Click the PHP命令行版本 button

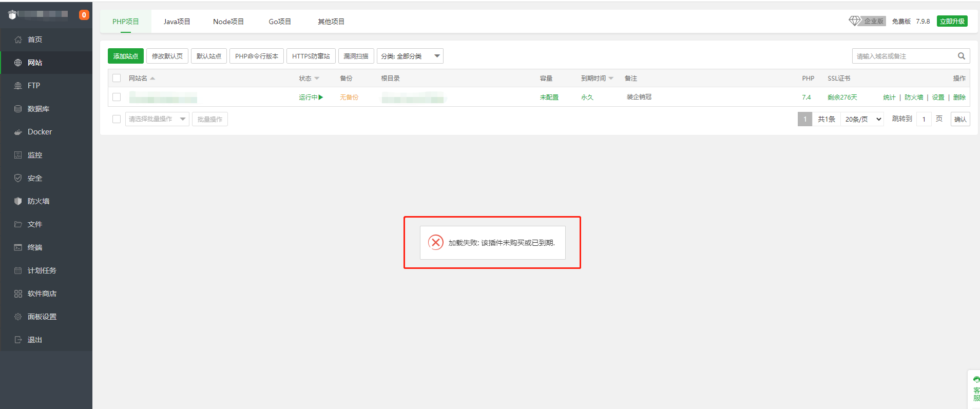(x=257, y=56)
